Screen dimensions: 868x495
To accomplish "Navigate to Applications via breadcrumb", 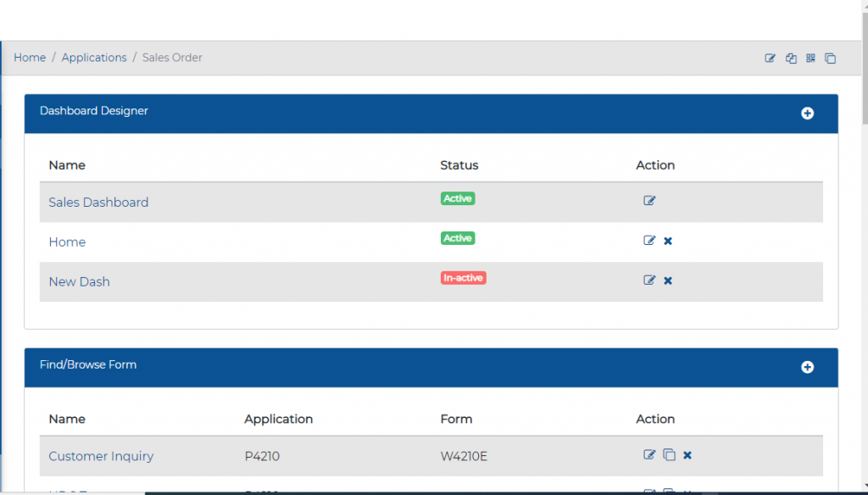I will [94, 57].
